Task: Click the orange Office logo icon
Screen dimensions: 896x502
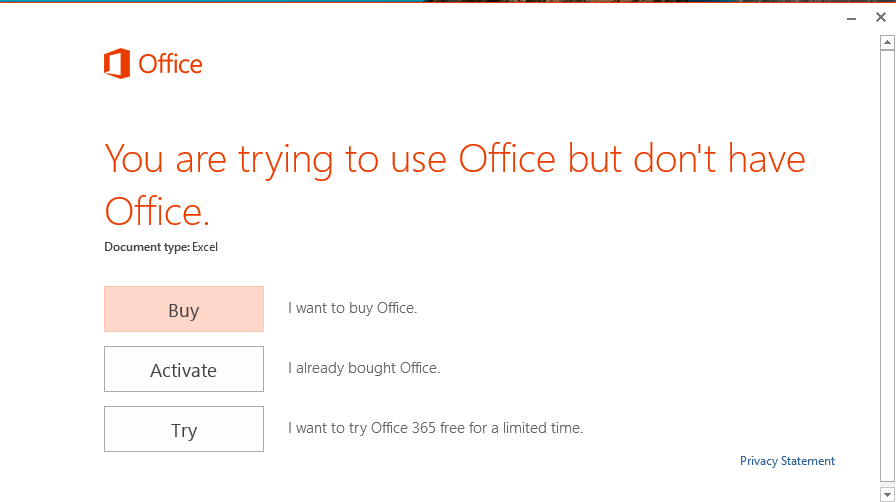Action: click(117, 64)
